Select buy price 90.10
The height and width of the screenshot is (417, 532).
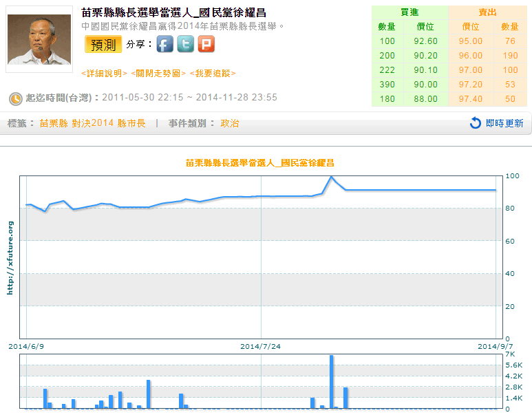point(425,70)
